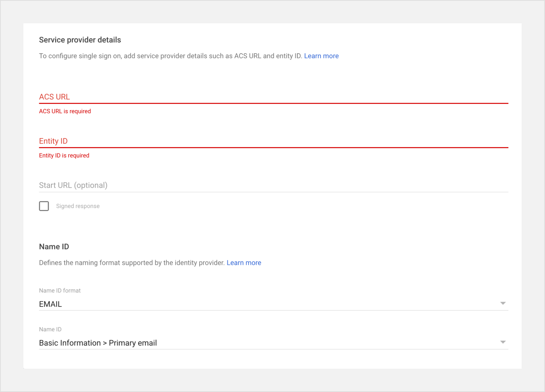Click the ACS URL input field
This screenshot has width=545, height=392.
coord(273,97)
